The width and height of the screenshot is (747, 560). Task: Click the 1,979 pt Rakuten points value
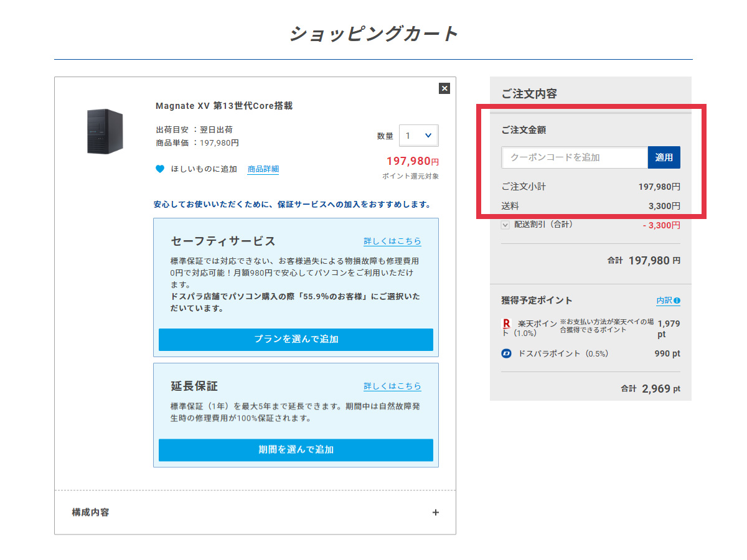[669, 329]
